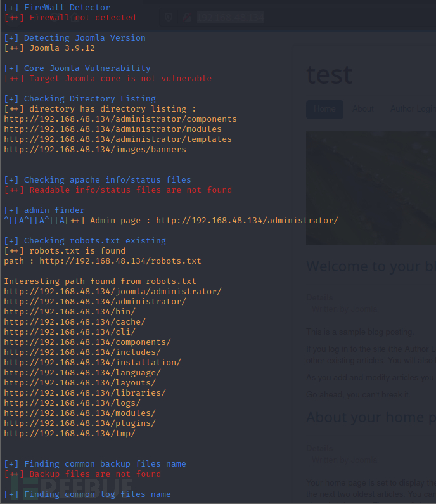Click 'Target Joomla core is not vulnerable' line
The image size is (436, 504).
pyautogui.click(x=108, y=79)
